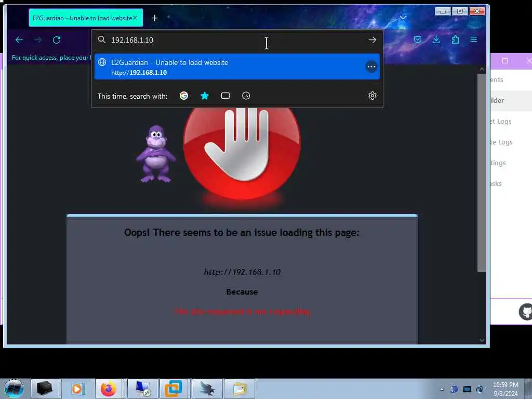The height and width of the screenshot is (399, 532).
Task: Search this time with Google
Action: 184,96
